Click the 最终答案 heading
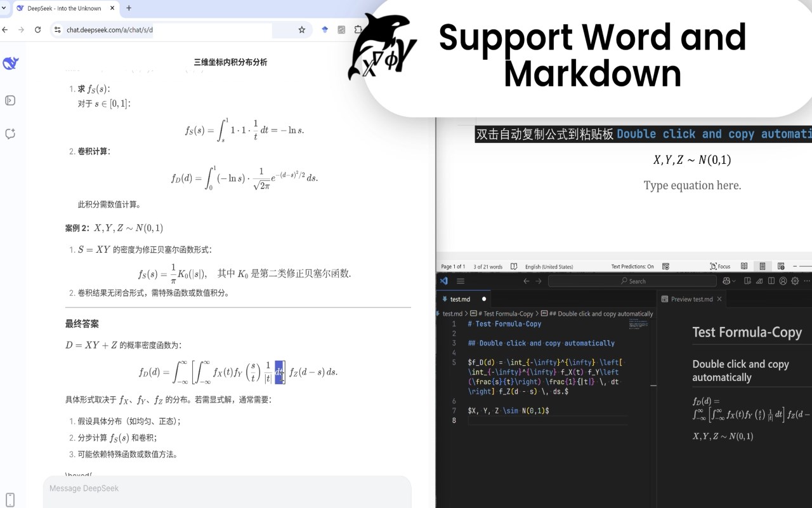812x508 pixels. coord(82,324)
